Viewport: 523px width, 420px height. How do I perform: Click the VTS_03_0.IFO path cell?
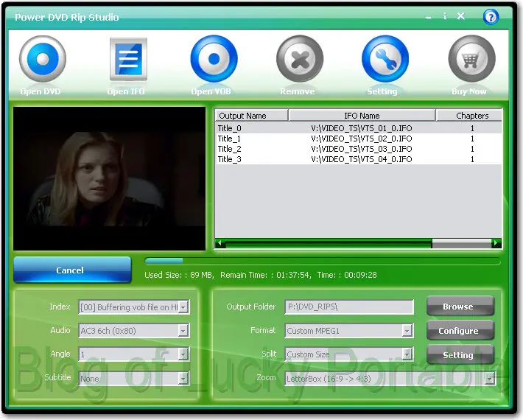click(362, 149)
